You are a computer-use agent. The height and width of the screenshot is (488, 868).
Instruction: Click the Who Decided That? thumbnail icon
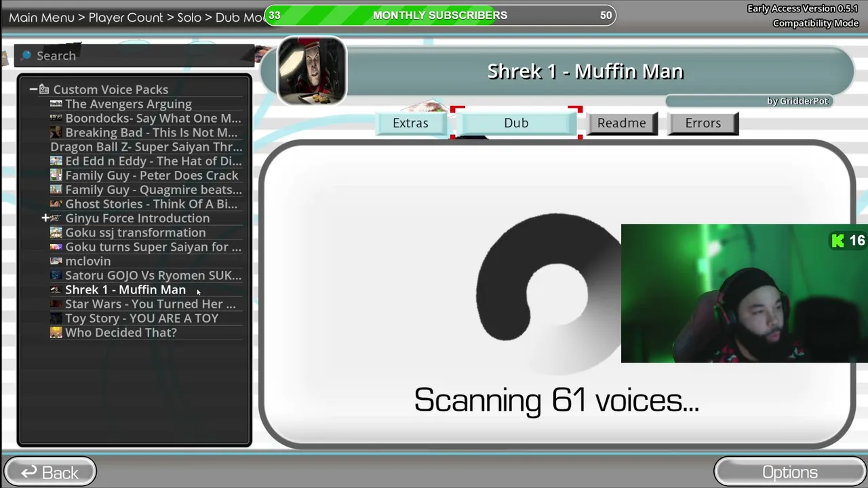[x=56, y=332]
